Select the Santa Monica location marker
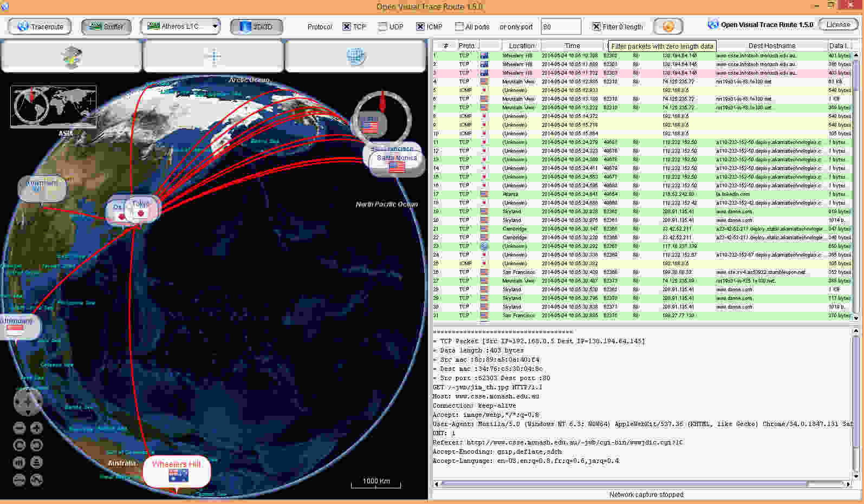Screen dimensions: 864x504 [397, 162]
